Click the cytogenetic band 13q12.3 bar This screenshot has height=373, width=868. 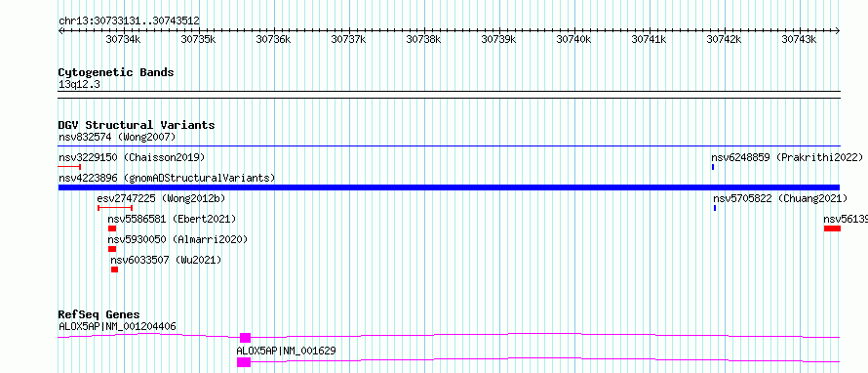click(449, 95)
